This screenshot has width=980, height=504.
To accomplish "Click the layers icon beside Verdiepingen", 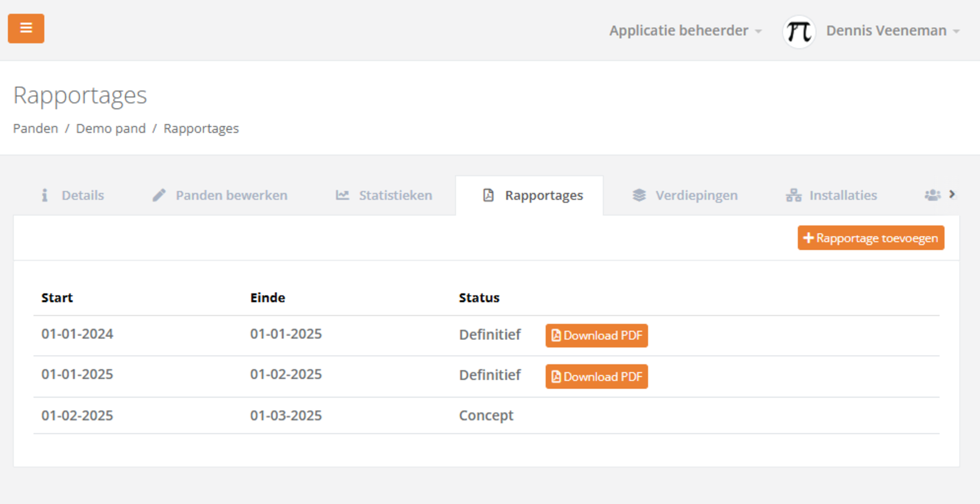I will click(639, 195).
